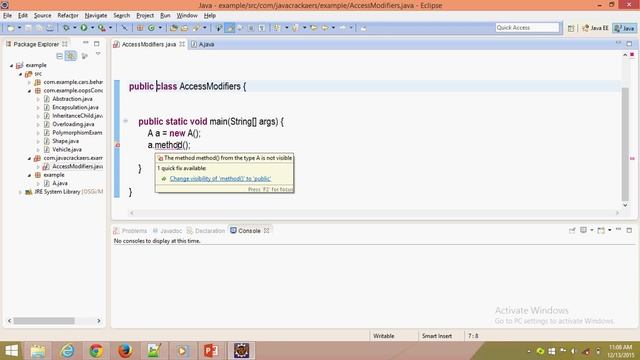Select Vehicle.java in Package Explorer
The width and height of the screenshot is (640, 360).
point(67,149)
